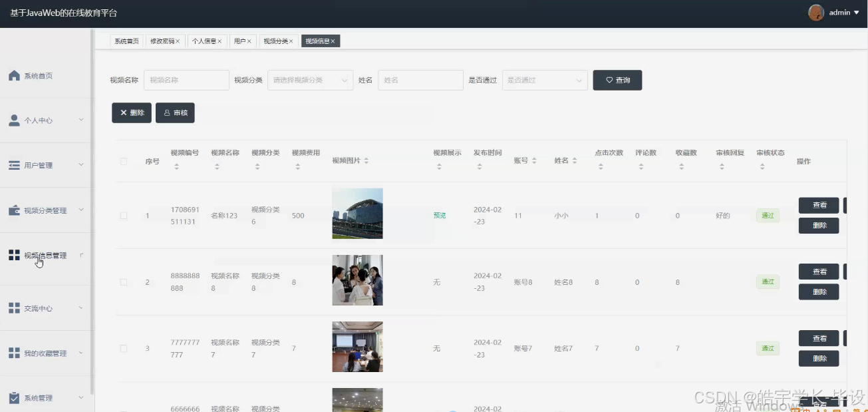Click 查看 for row 名称123
The image size is (868, 412).
coord(819,205)
